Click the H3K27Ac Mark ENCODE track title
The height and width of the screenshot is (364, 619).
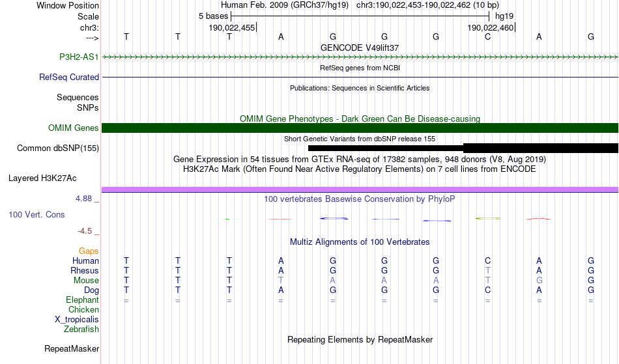[360, 169]
